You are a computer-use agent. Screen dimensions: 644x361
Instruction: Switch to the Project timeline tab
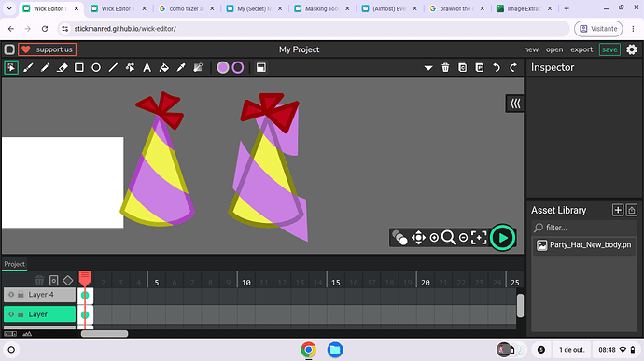pyautogui.click(x=14, y=264)
